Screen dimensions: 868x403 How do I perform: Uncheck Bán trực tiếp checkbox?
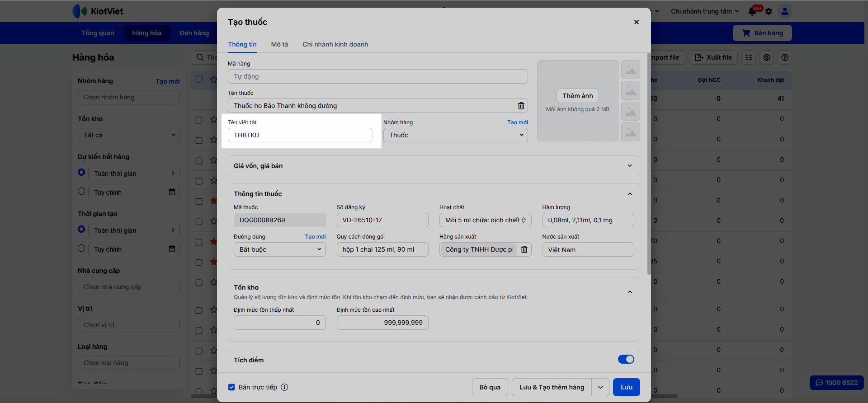click(231, 387)
